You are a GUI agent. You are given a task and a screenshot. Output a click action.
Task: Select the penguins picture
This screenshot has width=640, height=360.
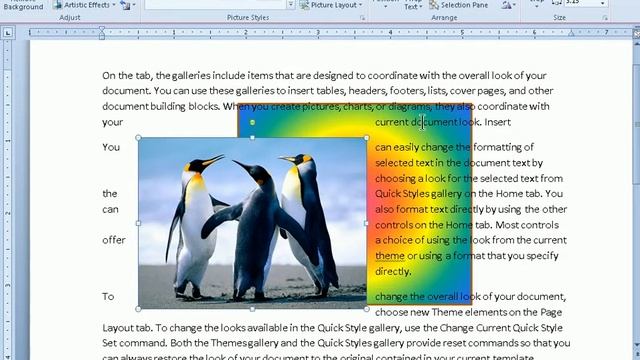pos(252,223)
